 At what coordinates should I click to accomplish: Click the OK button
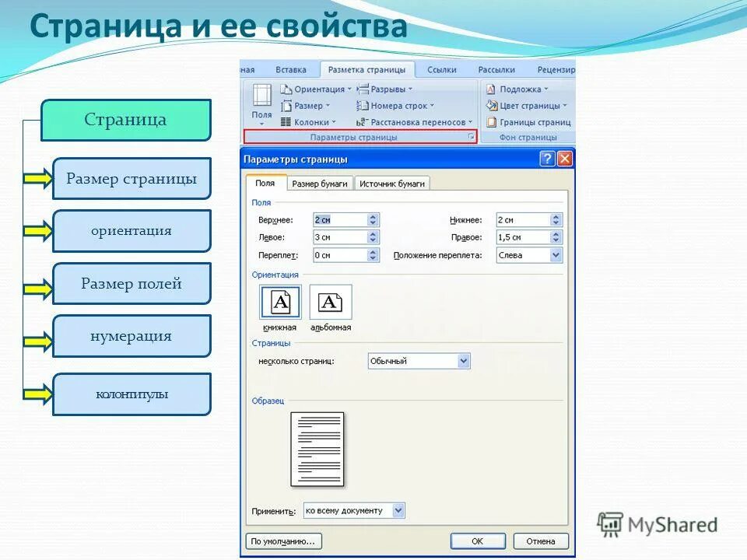click(477, 541)
